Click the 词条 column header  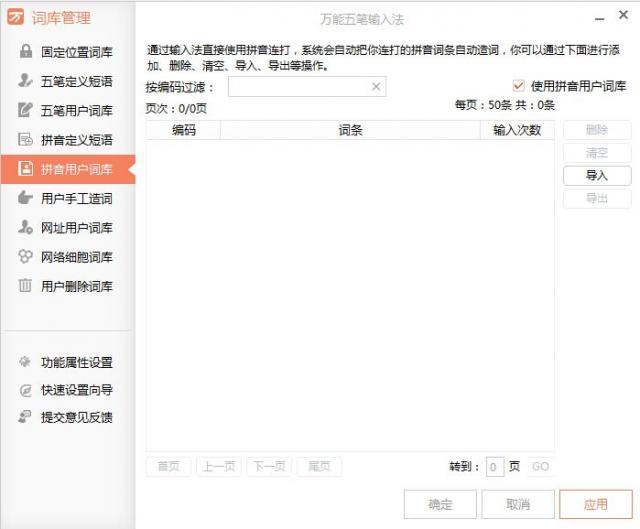(x=350, y=130)
